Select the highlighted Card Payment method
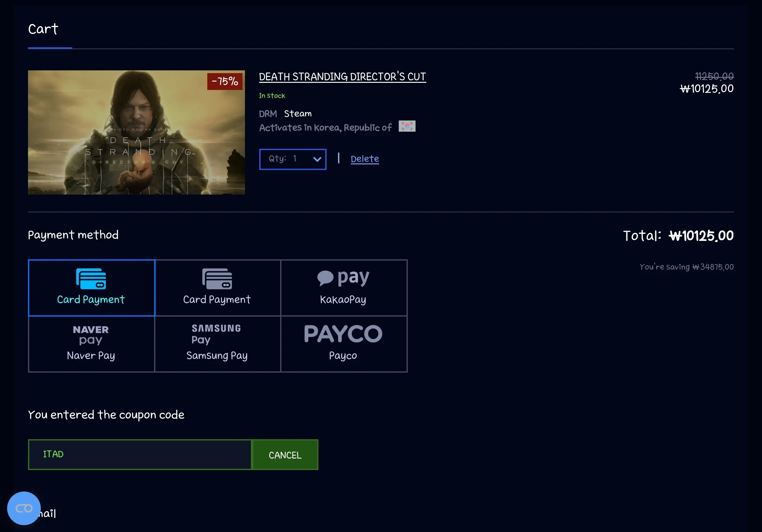This screenshot has height=532, width=762. 91,288
